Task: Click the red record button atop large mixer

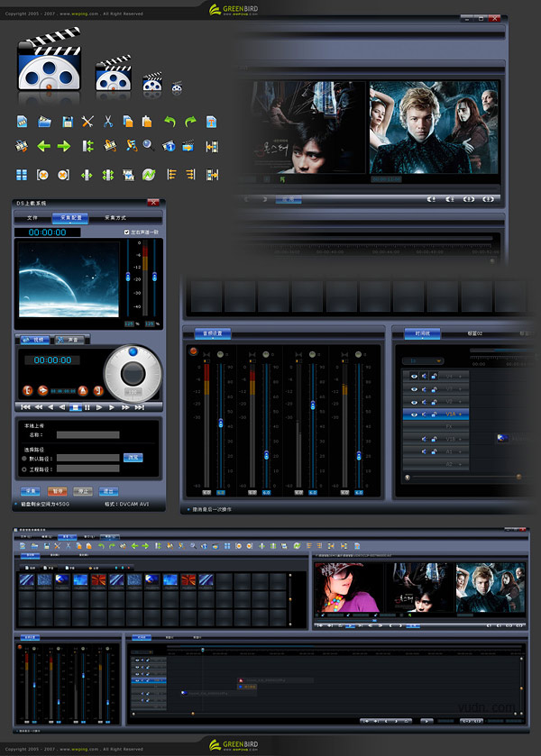Action: pos(193,351)
